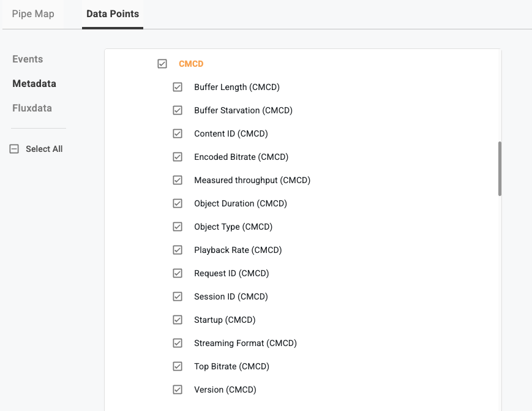Switch to the Pipe Map tab
This screenshot has width=532, height=411.
coord(33,13)
